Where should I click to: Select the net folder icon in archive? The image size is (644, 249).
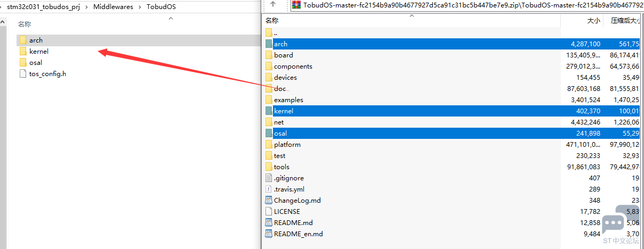point(269,122)
